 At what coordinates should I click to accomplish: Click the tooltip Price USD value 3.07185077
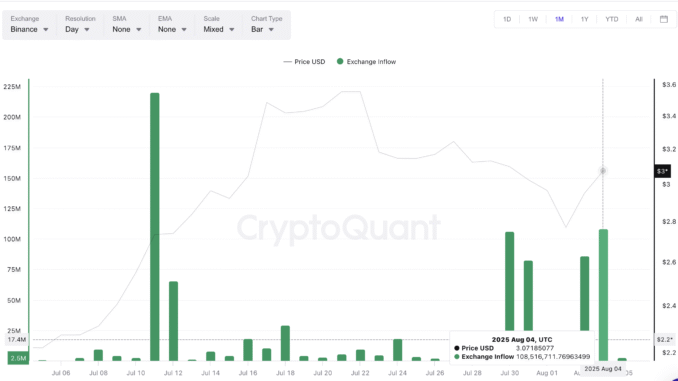click(535, 348)
